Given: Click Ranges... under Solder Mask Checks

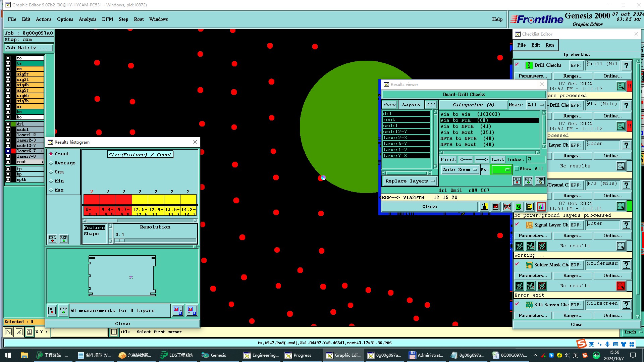Looking at the screenshot, I should coord(573,276).
